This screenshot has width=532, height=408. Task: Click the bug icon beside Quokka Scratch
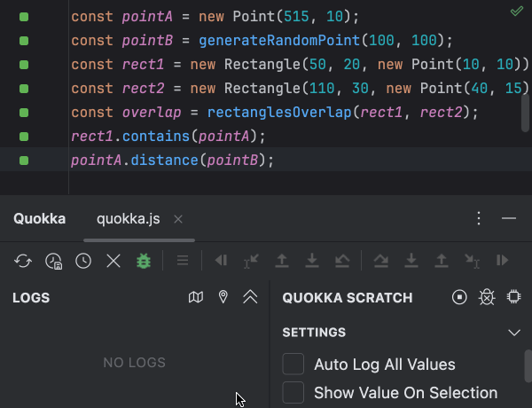(486, 298)
